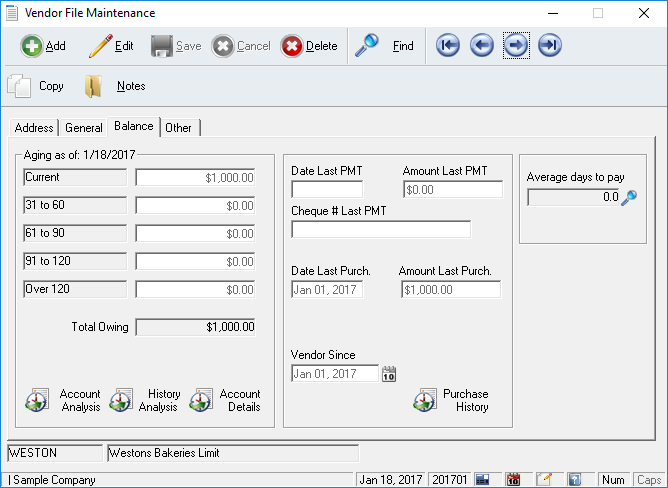Click magnifier beside Average days to pay

point(629,197)
